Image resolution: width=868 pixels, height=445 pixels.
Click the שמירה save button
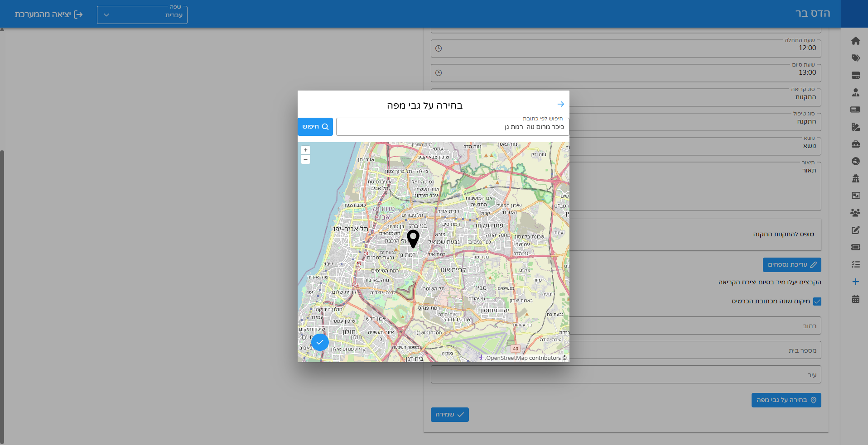coord(449,415)
